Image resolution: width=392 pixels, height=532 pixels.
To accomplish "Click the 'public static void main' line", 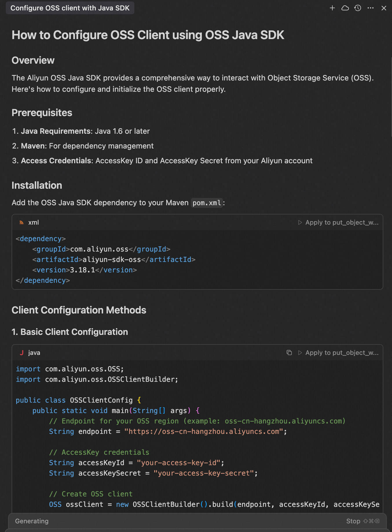I will [116, 411].
